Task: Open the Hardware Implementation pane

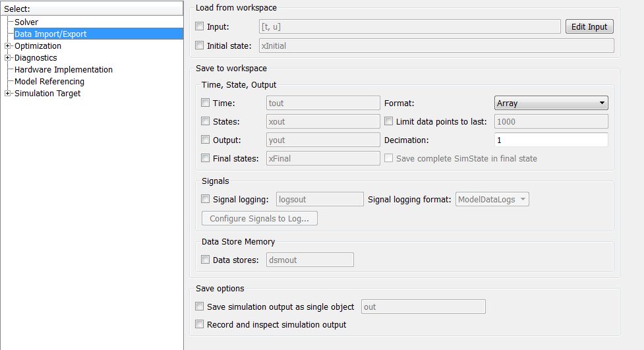Action: (63, 70)
